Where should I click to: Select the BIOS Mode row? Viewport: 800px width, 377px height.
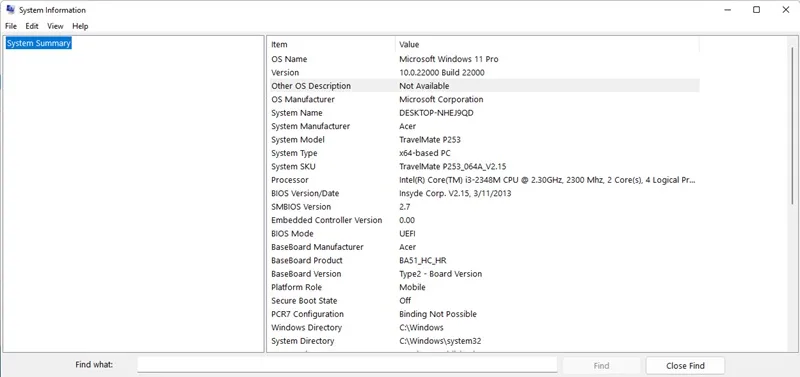pos(484,234)
